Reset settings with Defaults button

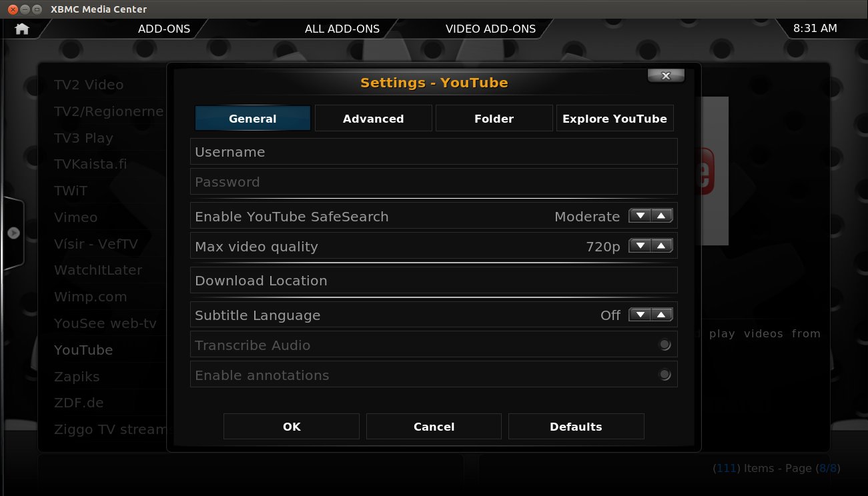[576, 427]
